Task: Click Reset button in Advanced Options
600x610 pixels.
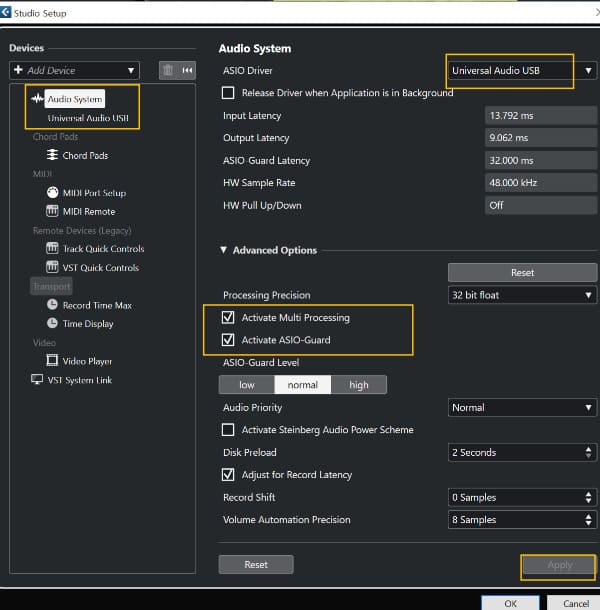Action: [522, 272]
